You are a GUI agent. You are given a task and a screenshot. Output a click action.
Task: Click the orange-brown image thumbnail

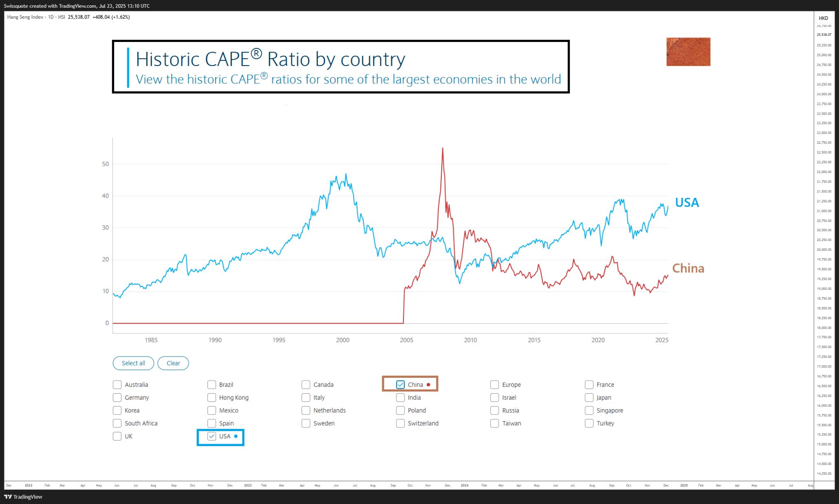(688, 52)
